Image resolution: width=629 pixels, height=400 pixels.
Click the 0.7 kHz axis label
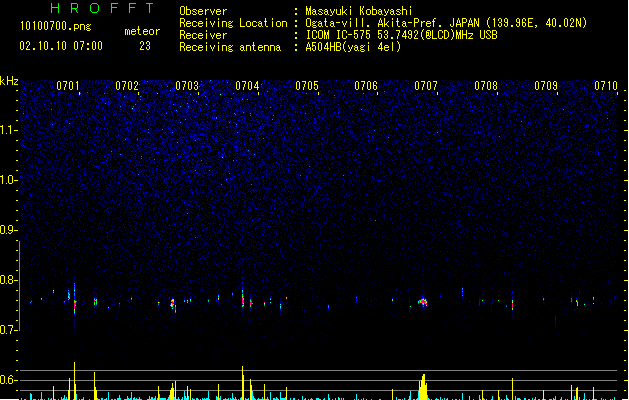click(8, 330)
